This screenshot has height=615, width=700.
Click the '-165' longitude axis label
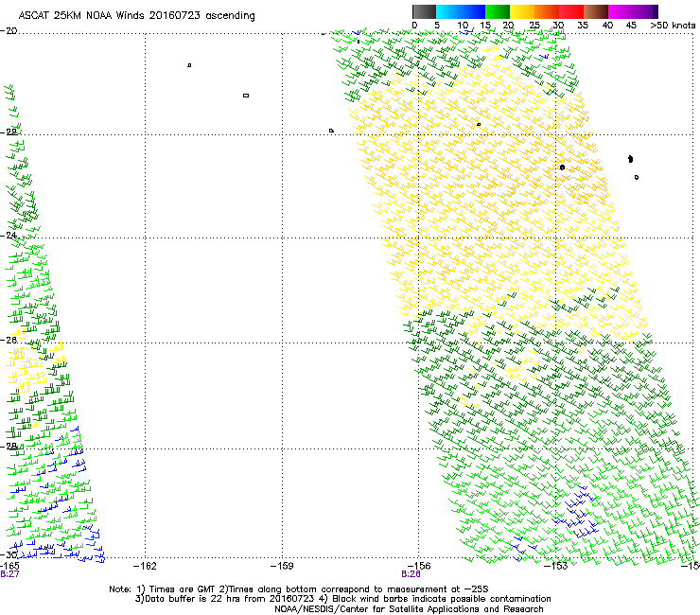coord(9,566)
